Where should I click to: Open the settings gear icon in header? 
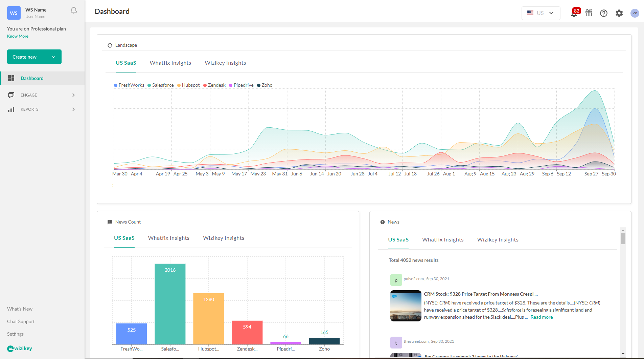619,13
